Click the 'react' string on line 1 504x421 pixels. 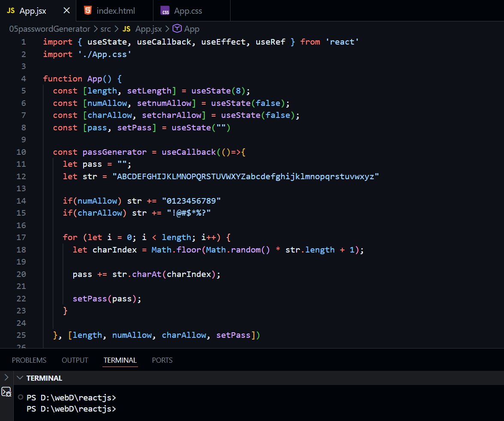click(x=342, y=42)
